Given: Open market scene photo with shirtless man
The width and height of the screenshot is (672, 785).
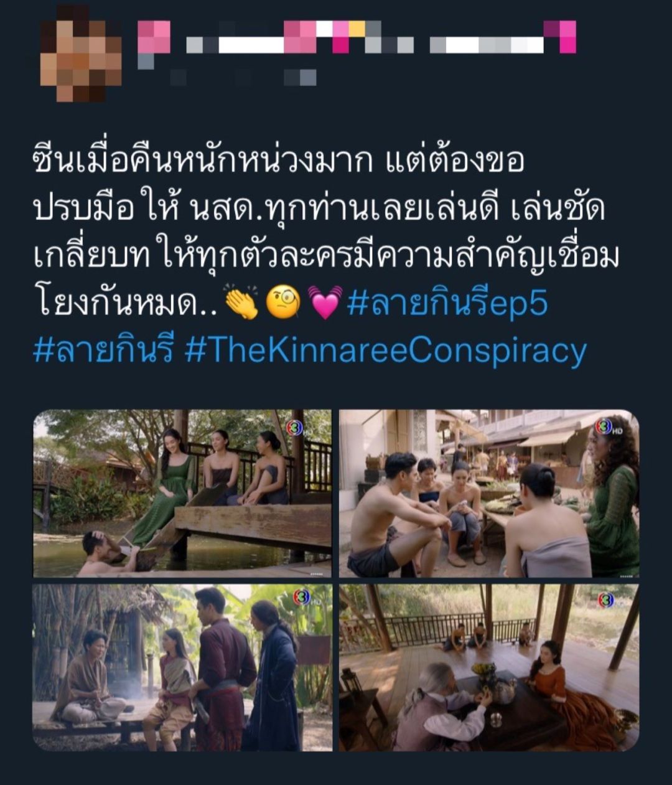Looking at the screenshot, I should coord(489,493).
